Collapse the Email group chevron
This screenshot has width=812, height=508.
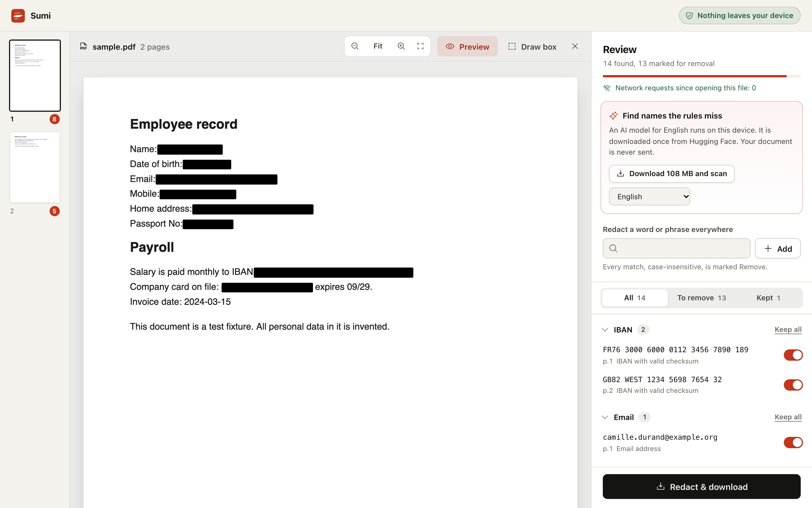click(x=605, y=417)
